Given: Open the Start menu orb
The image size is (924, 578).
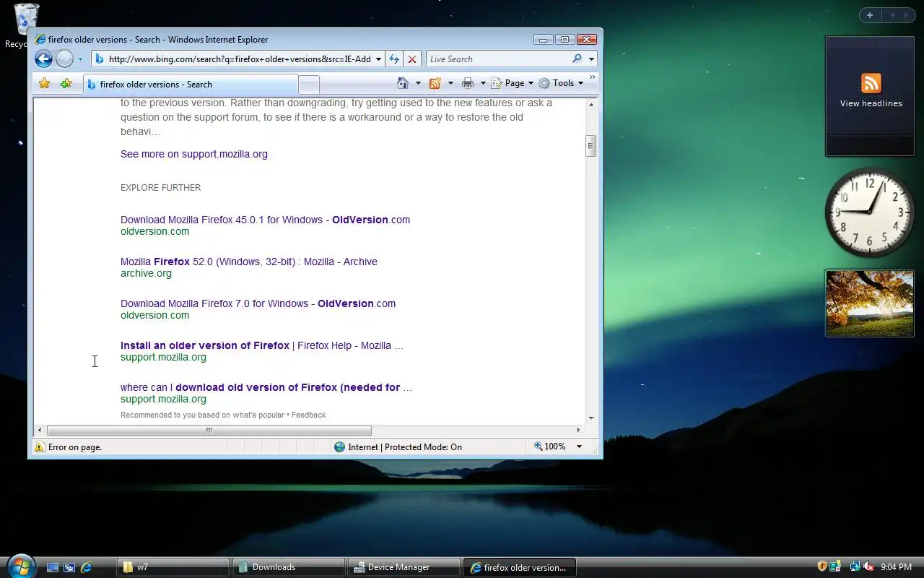Looking at the screenshot, I should [19, 566].
